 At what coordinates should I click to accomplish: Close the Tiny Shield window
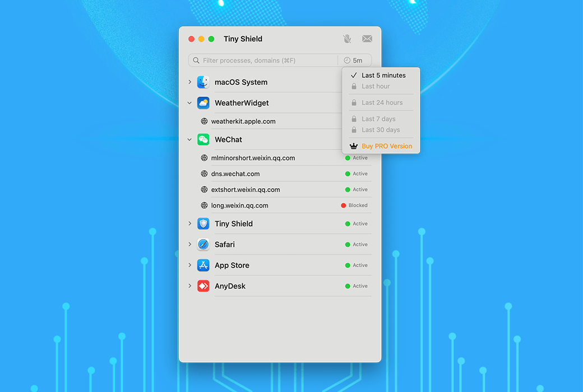(x=191, y=39)
